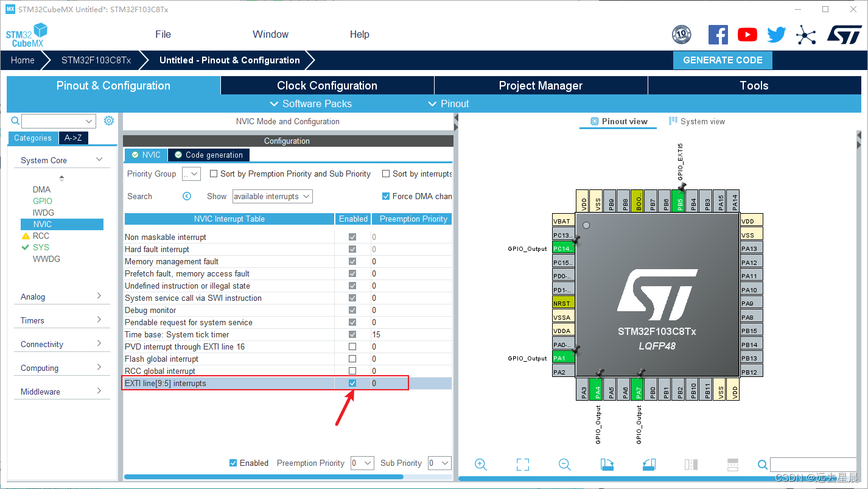Viewport: 868px width, 489px height.
Task: Enable Flash global interrupt checkbox
Action: 352,359
